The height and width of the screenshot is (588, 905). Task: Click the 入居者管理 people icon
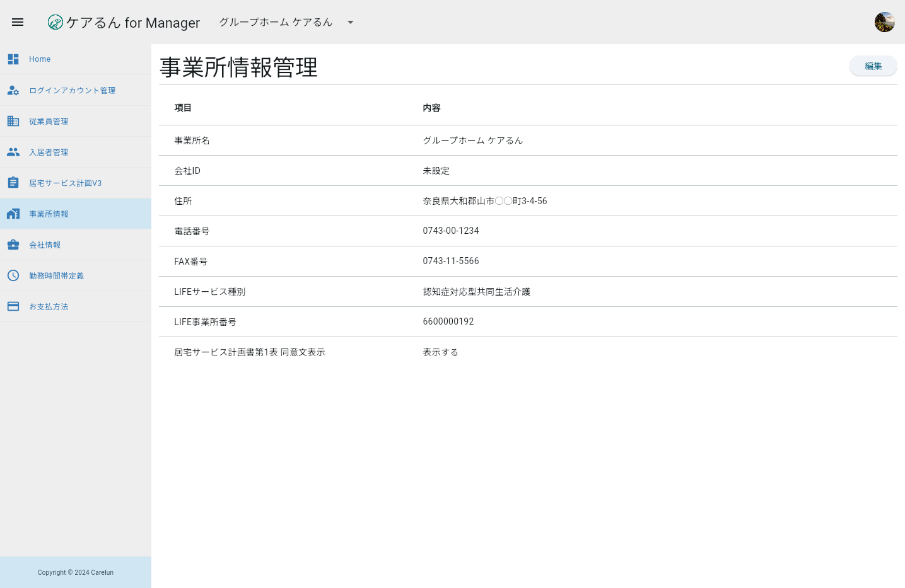pyautogui.click(x=13, y=152)
